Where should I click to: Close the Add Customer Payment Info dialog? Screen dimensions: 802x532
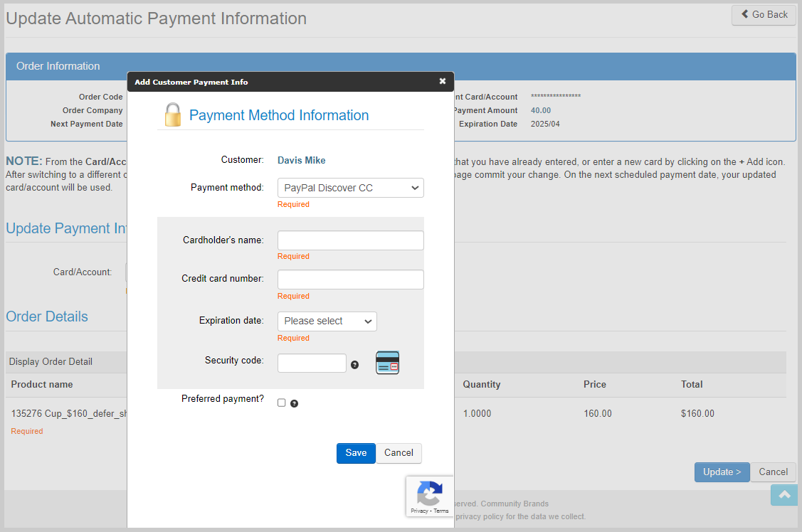[443, 81]
